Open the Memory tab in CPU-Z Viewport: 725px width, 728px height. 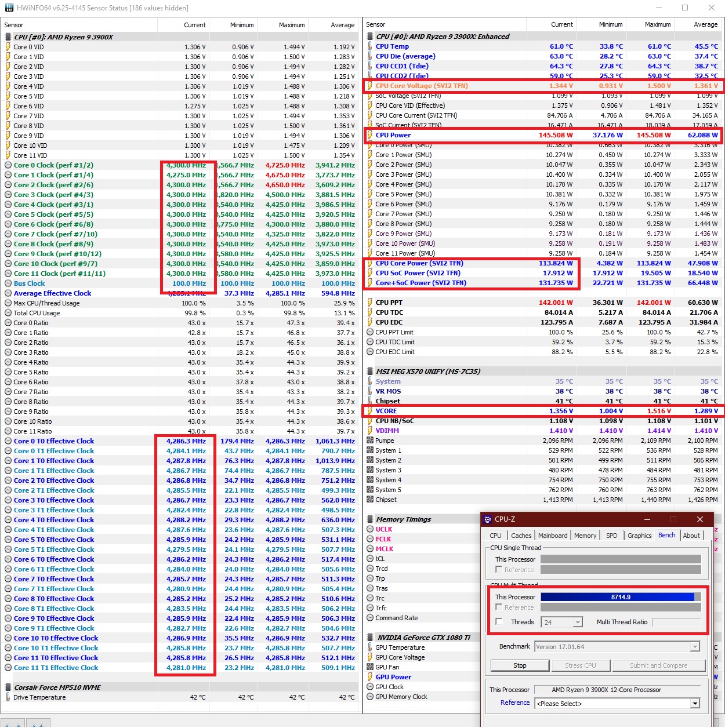[585, 536]
